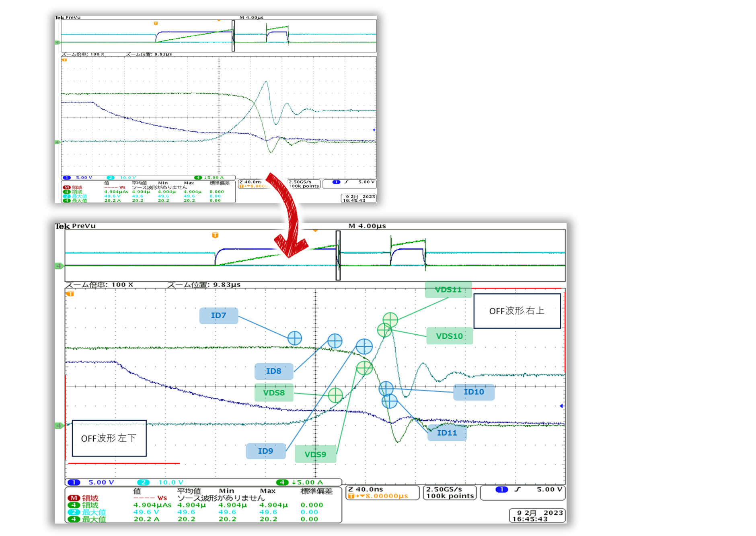Viewport: 756px width, 536px height.
Task: Click the 16:45:43 timestamp in enlarged view
Action: (530, 519)
